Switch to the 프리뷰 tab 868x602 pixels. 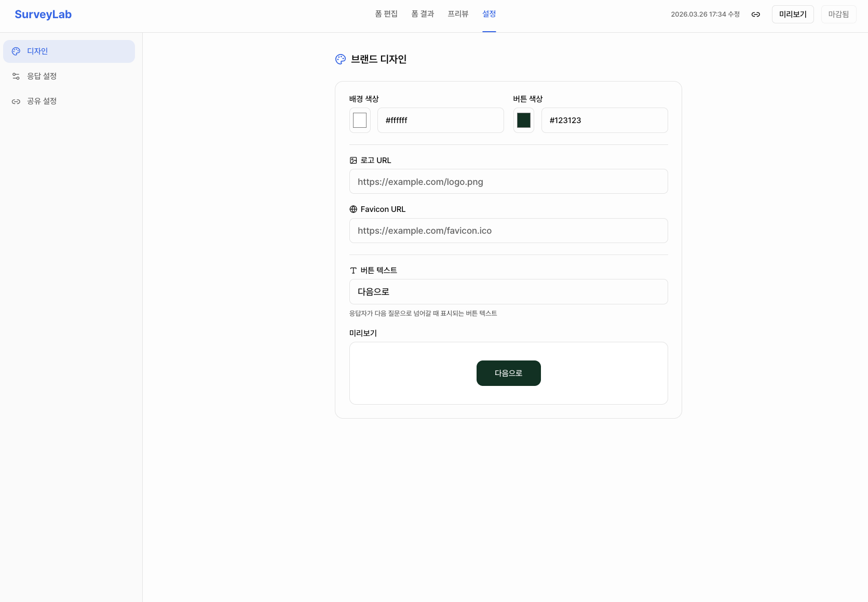457,14
